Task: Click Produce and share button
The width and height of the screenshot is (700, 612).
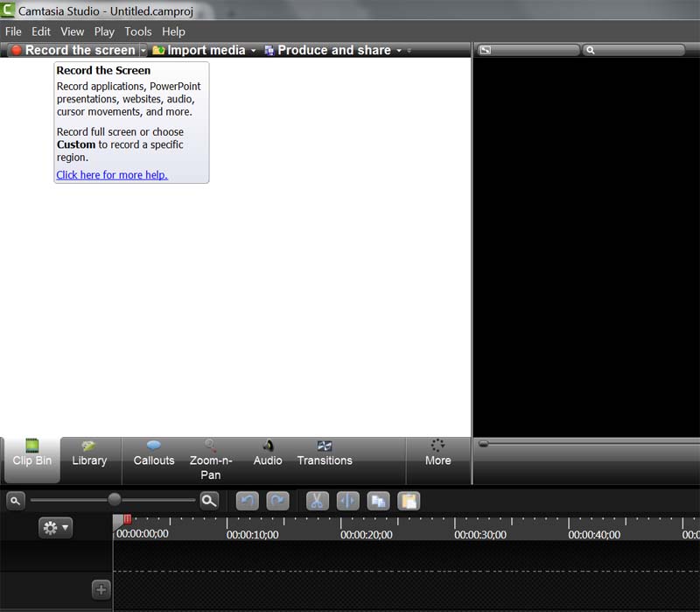Action: (328, 50)
